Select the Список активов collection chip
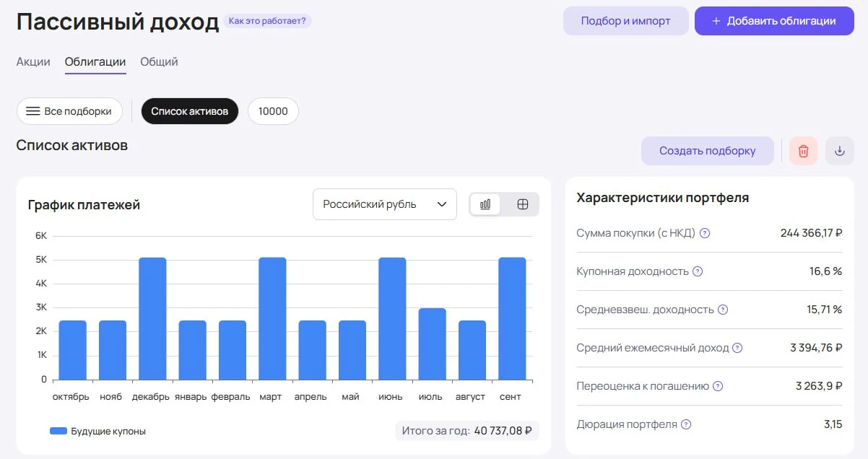 pyautogui.click(x=190, y=111)
